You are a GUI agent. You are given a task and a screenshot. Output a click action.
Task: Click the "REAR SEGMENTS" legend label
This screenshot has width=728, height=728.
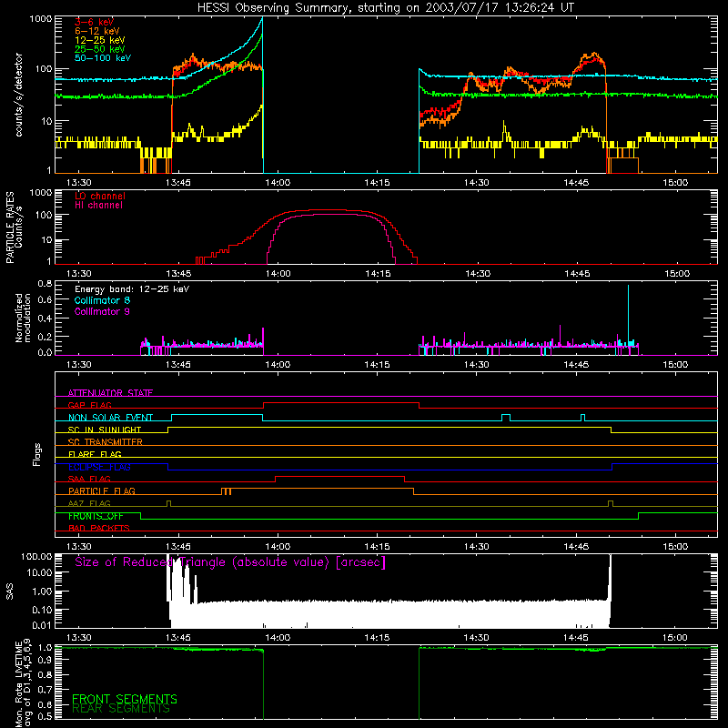click(121, 709)
